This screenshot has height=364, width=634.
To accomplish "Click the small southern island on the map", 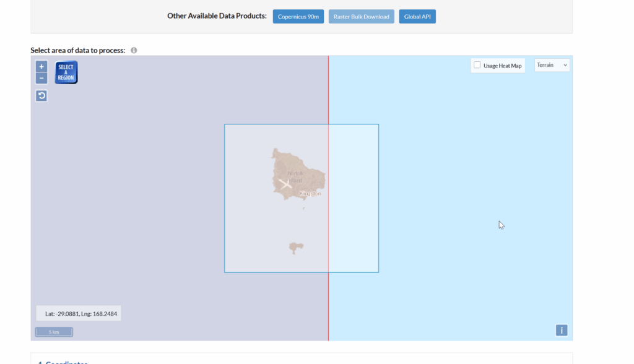I will [296, 248].
